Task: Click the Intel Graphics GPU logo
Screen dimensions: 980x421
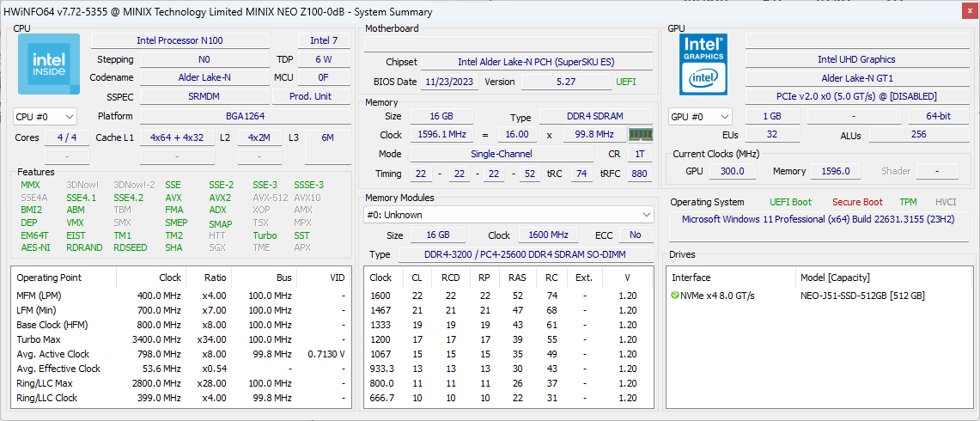Action: [703, 64]
